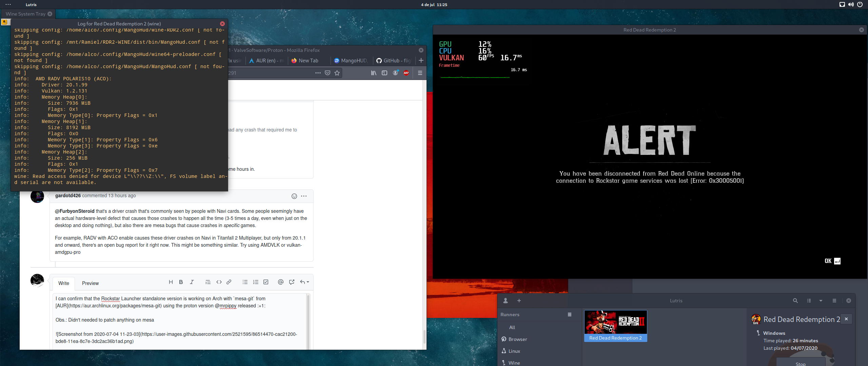The width and height of the screenshot is (868, 366).
Task: Click Rockstar tray icon in Wine System Tray
Action: [x=4, y=22]
